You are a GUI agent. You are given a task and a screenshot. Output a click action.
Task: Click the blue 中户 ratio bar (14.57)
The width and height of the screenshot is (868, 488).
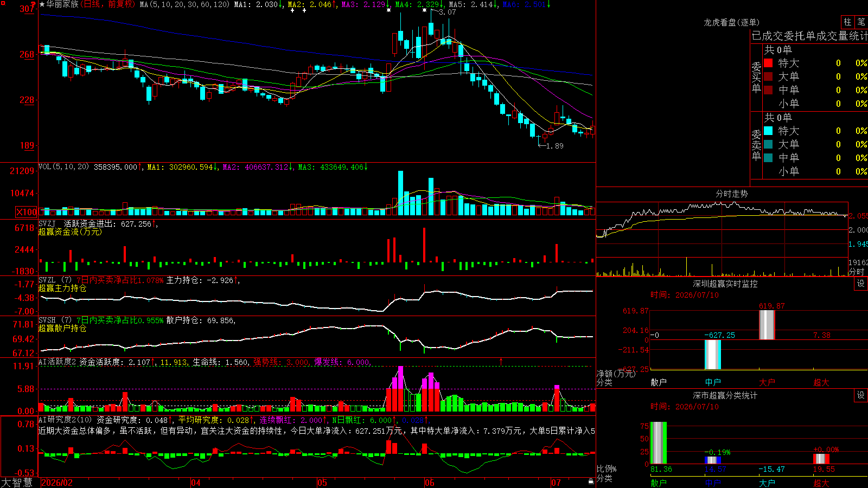[713, 460]
